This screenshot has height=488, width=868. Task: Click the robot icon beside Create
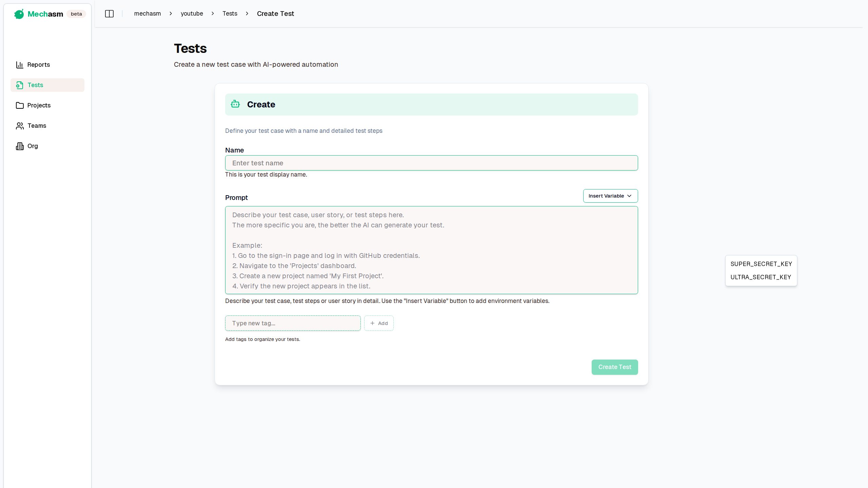click(x=235, y=104)
